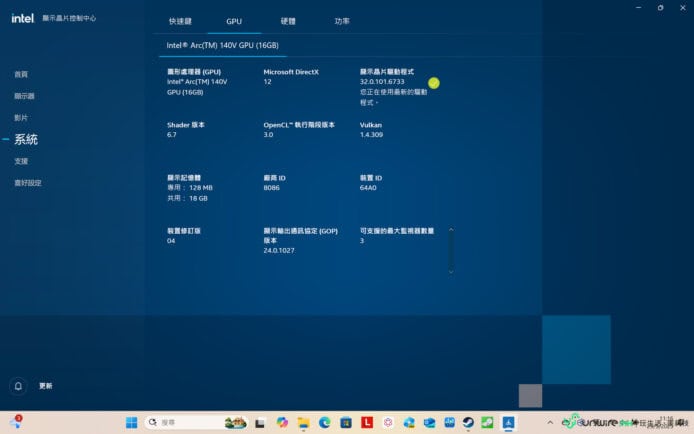
Task: Click the up arrow of the info scrollbar
Action: (451, 230)
